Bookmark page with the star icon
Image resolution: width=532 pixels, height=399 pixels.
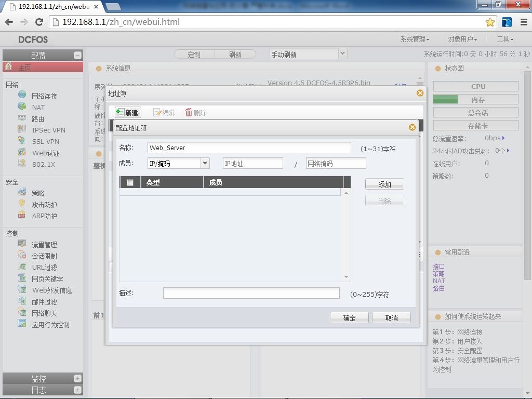pyautogui.click(x=490, y=22)
